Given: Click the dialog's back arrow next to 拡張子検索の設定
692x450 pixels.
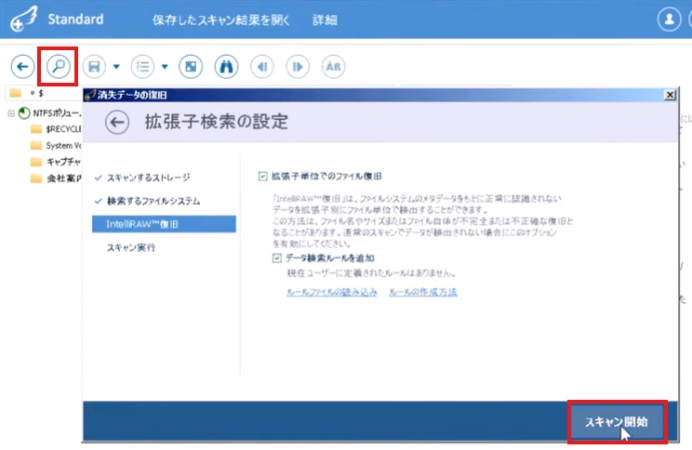Looking at the screenshot, I should click(117, 122).
